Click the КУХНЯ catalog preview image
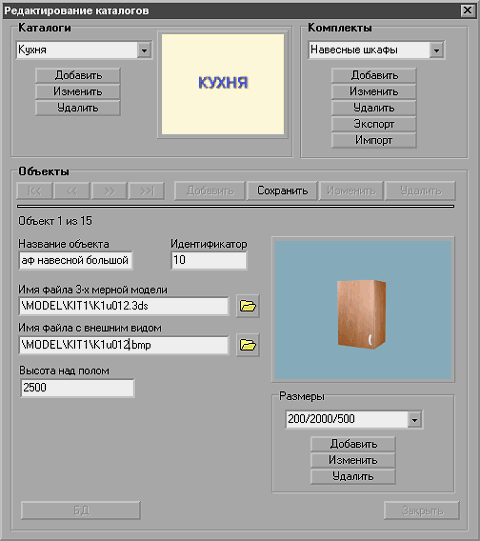This screenshot has height=541, width=480. point(223,84)
